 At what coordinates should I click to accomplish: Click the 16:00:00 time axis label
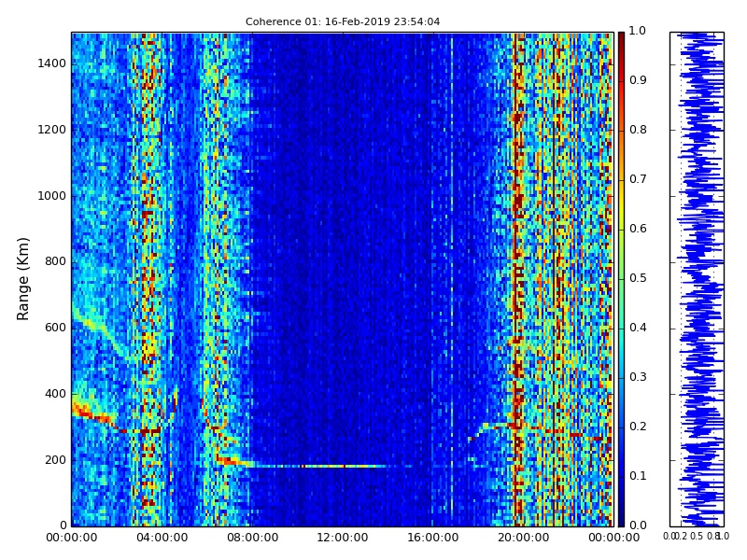click(433, 538)
